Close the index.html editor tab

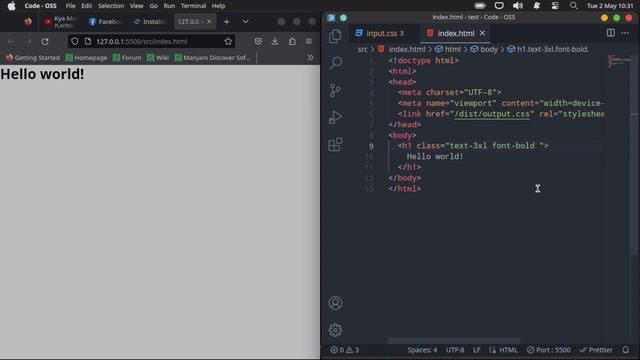click(482, 33)
